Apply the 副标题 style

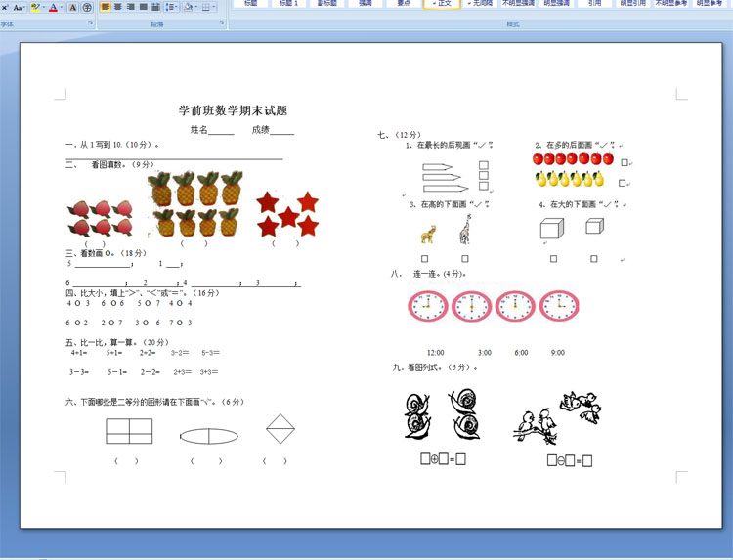point(326,3)
